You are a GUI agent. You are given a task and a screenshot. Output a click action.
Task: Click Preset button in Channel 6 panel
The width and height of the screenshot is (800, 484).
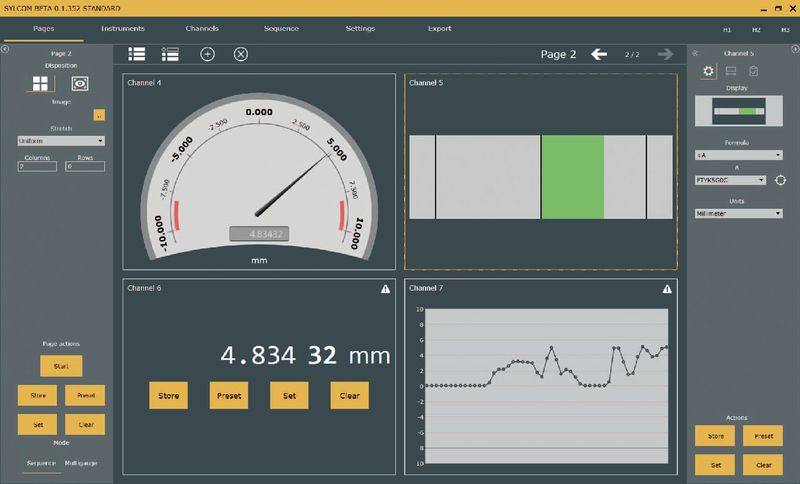click(228, 396)
